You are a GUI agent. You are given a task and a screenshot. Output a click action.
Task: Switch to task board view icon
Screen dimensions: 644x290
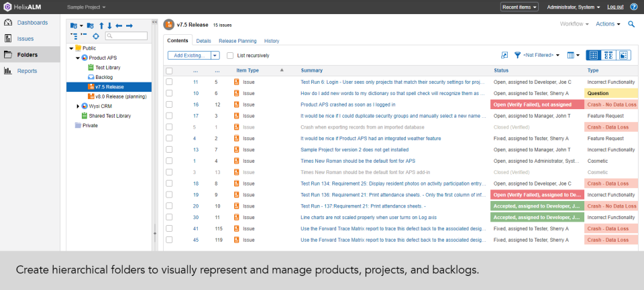coord(608,56)
